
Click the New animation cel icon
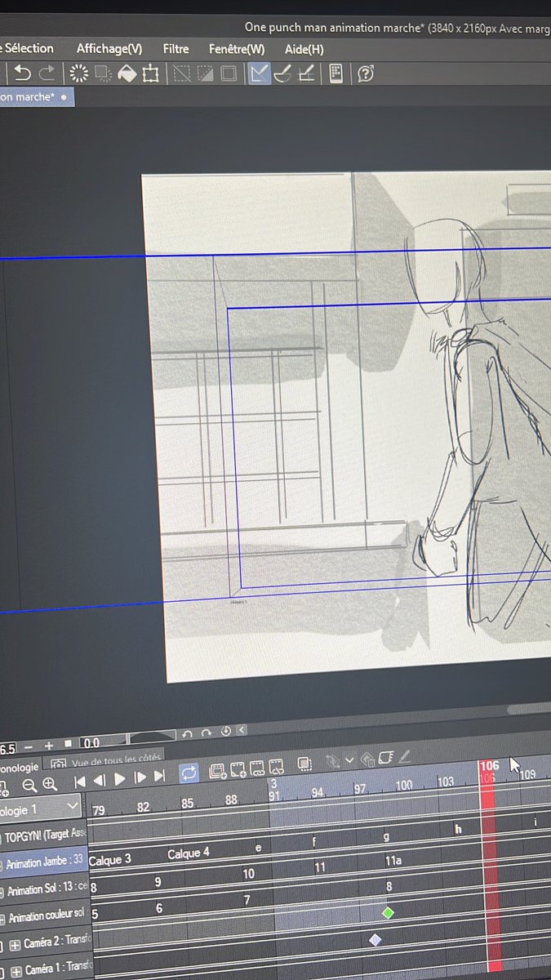(x=238, y=769)
